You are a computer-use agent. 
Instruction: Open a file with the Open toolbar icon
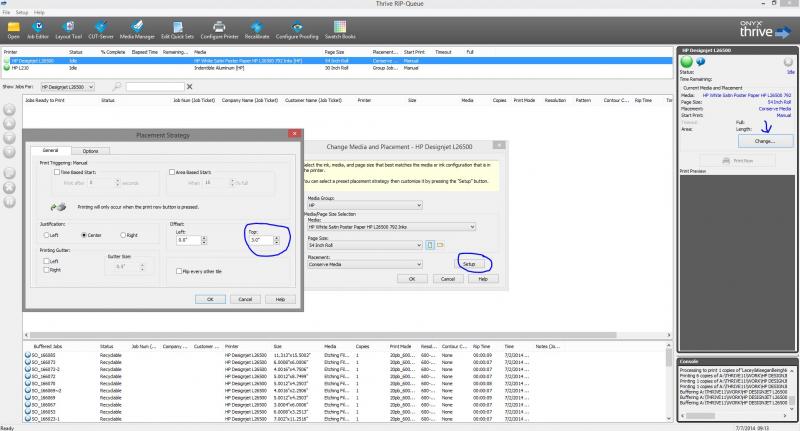point(14,30)
